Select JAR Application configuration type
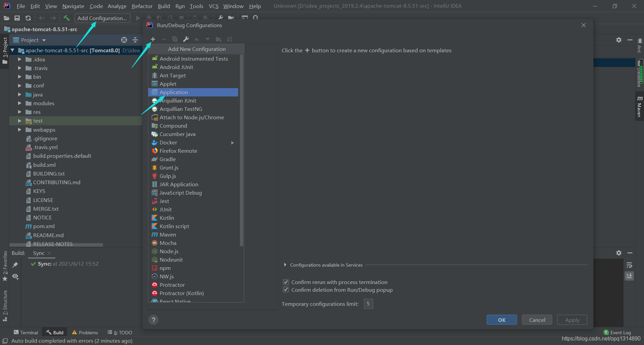 (x=193, y=185)
